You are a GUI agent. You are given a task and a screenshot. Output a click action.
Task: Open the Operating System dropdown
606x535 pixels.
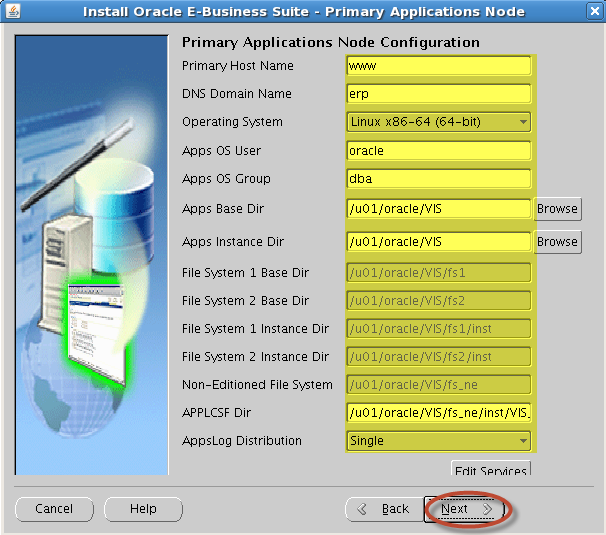pos(438,122)
